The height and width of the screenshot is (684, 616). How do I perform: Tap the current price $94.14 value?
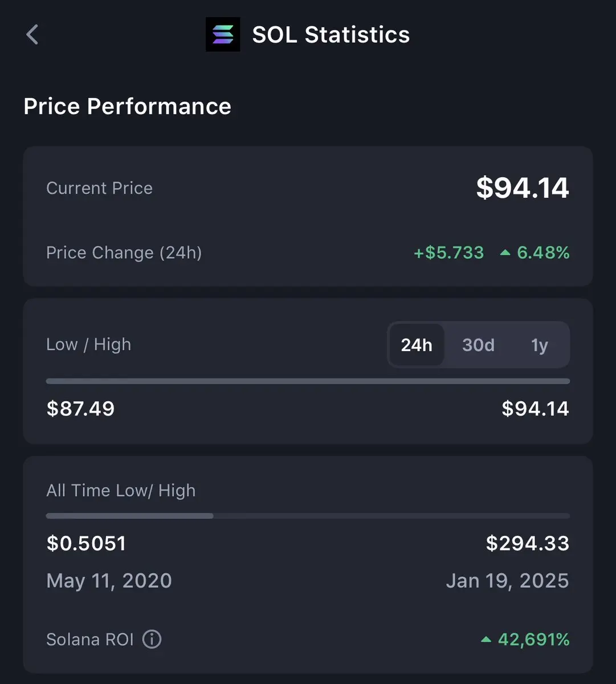523,188
